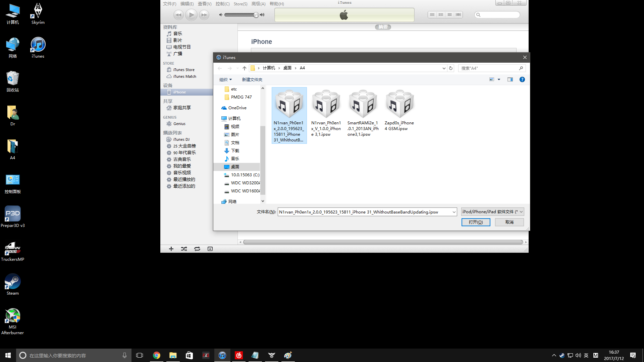Viewport: 644px width, 362px height.
Task: Click the refresh icon beside address bar
Action: click(x=451, y=68)
